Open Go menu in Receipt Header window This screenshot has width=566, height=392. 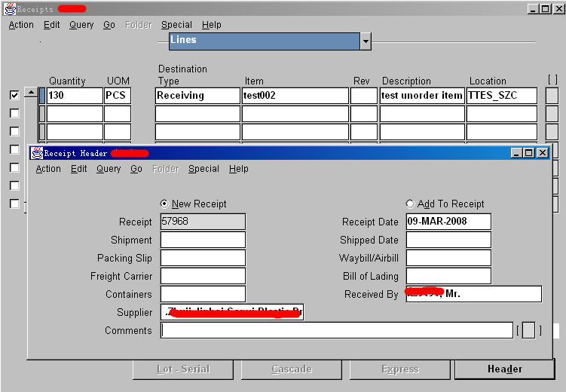click(136, 169)
